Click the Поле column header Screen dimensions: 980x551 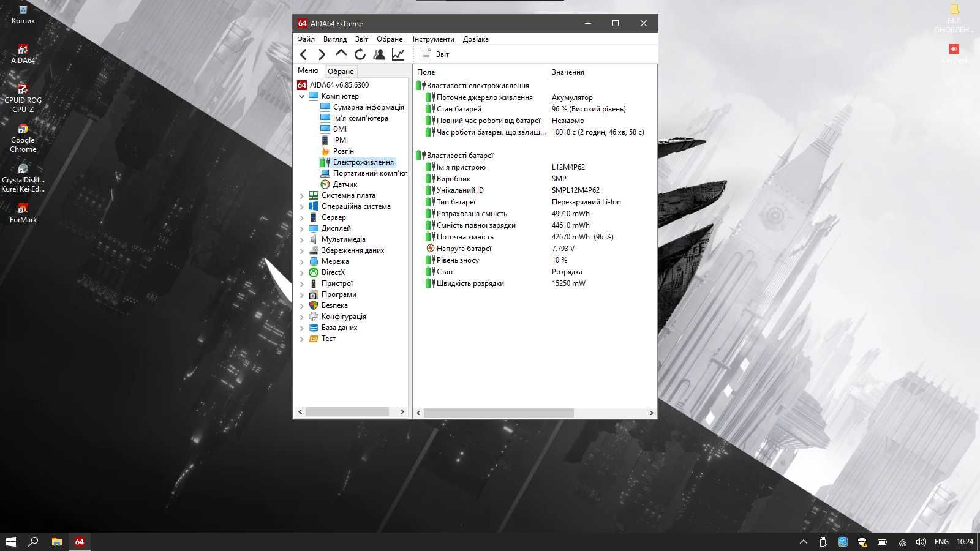click(480, 72)
